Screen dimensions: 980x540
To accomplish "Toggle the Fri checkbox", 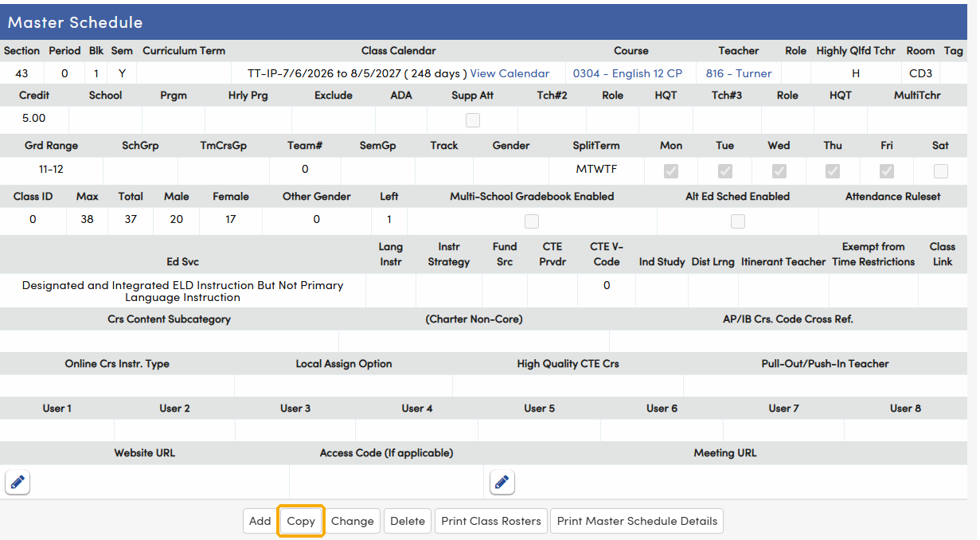I will (887, 170).
